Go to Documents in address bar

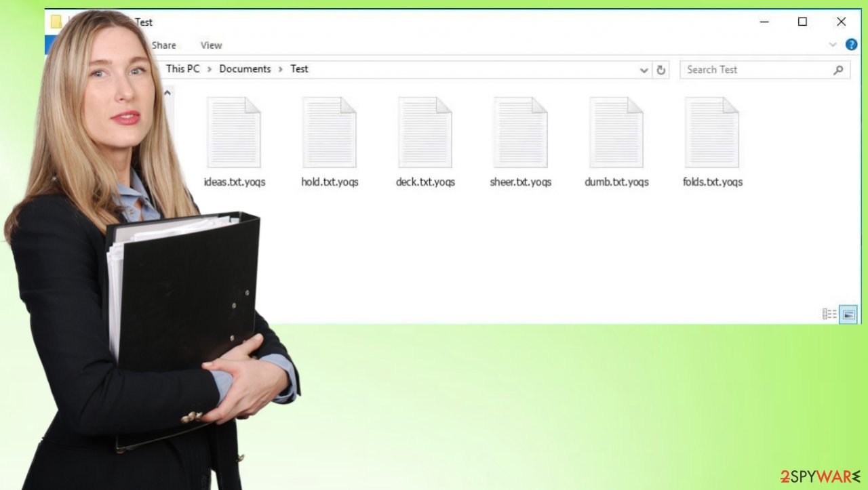245,68
